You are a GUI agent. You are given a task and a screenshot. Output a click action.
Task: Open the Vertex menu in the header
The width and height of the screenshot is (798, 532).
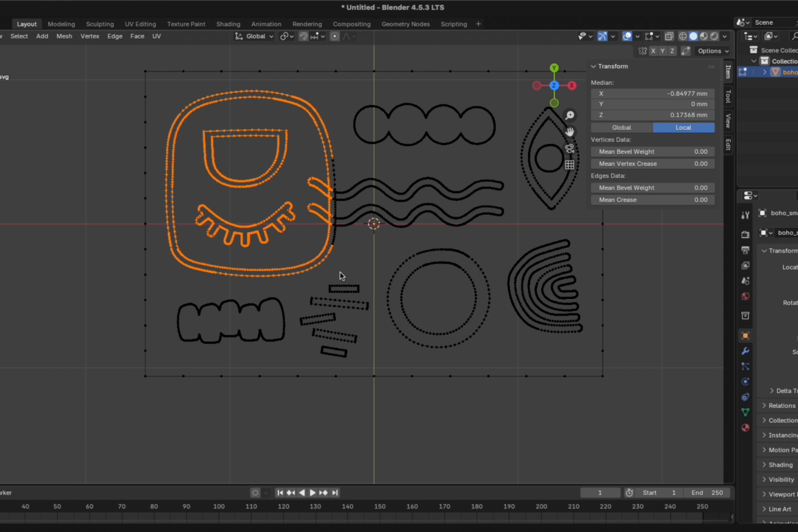tap(90, 36)
